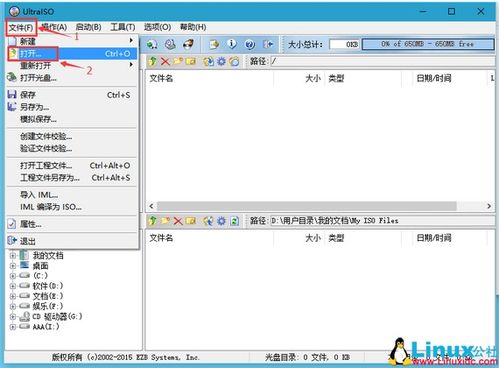The width and height of the screenshot is (499, 368).
Task: Click the exit door icon in main toolbar
Action: coord(268,44)
